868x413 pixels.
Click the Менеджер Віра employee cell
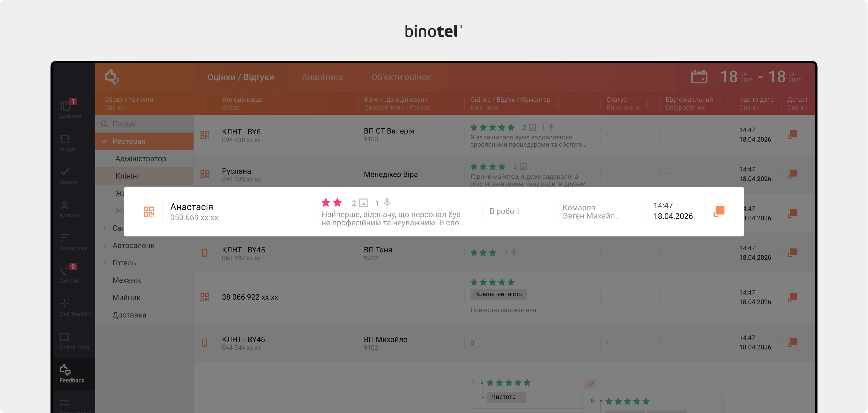[391, 174]
